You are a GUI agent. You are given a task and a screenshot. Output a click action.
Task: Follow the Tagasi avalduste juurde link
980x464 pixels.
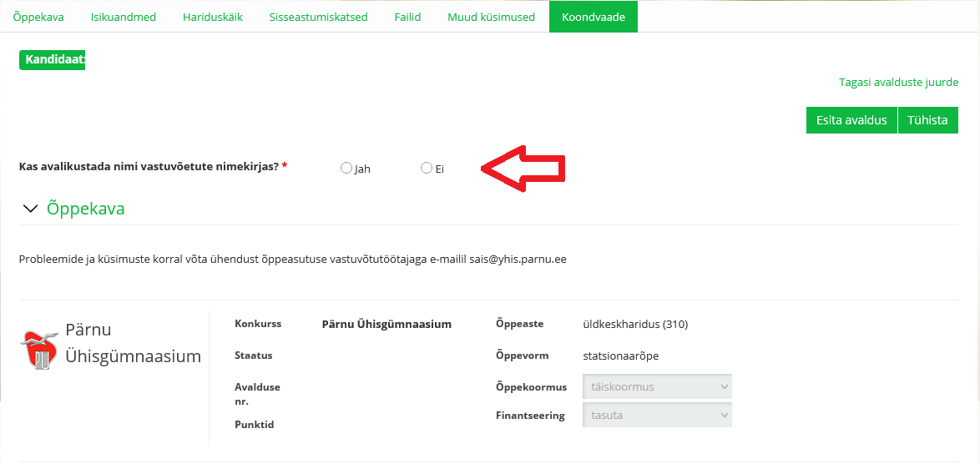(898, 83)
